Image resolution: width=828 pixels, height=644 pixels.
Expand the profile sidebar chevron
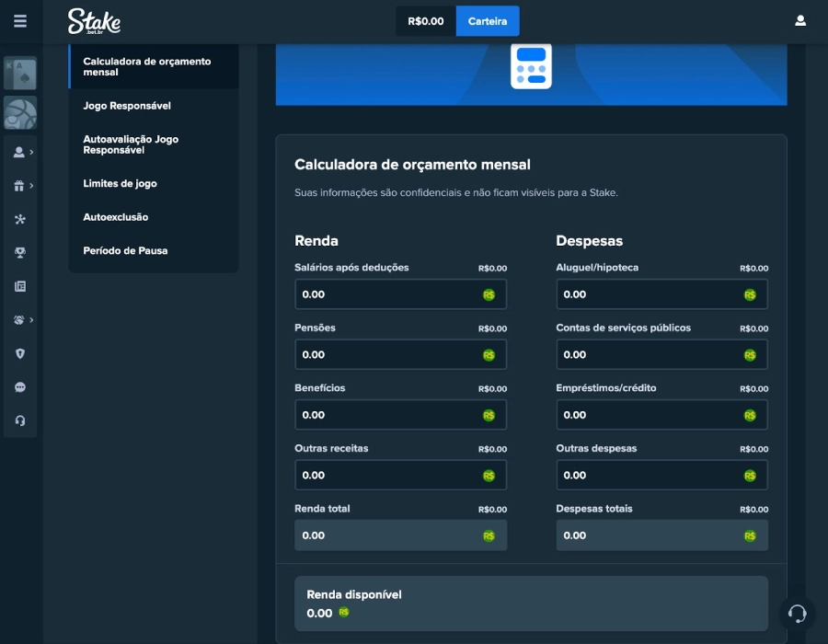31,152
